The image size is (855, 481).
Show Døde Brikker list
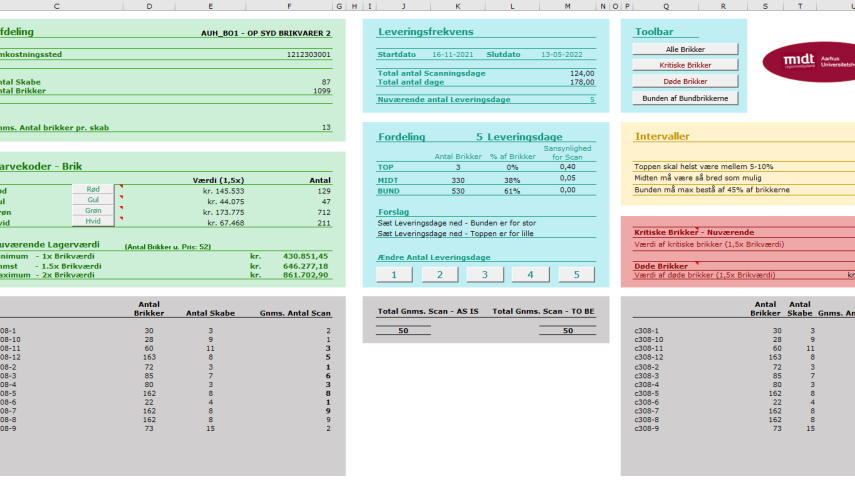coord(685,81)
